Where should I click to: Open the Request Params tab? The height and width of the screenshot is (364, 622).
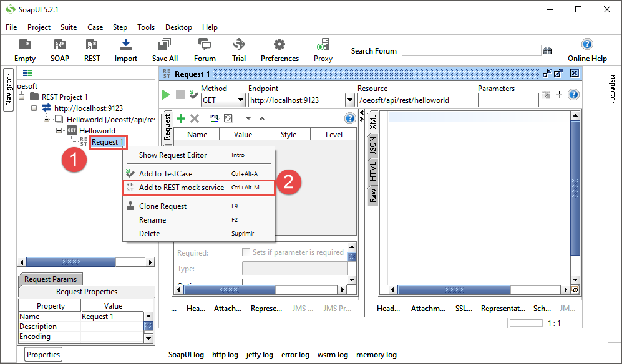click(x=51, y=279)
